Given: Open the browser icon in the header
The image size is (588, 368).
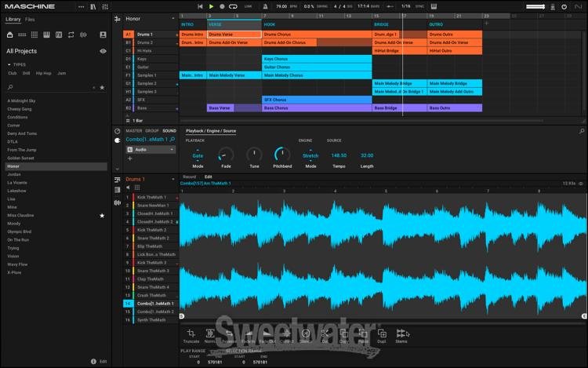Looking at the screenshot, I should coord(93,7).
